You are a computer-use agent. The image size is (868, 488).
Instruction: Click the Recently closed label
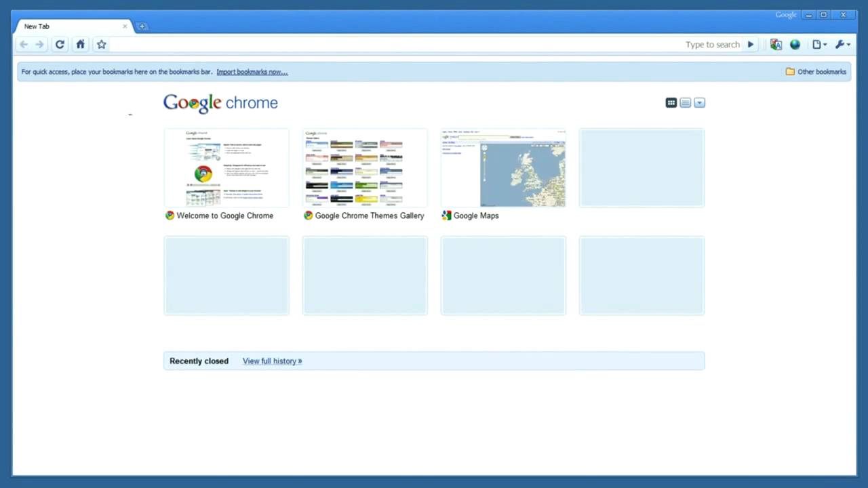tap(199, 361)
